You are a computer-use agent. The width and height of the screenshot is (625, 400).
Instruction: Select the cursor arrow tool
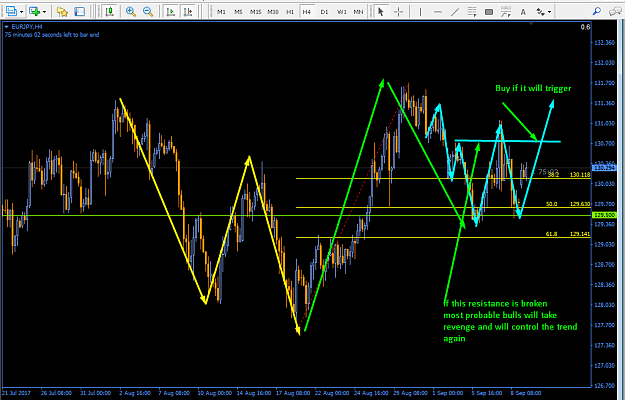pos(381,12)
